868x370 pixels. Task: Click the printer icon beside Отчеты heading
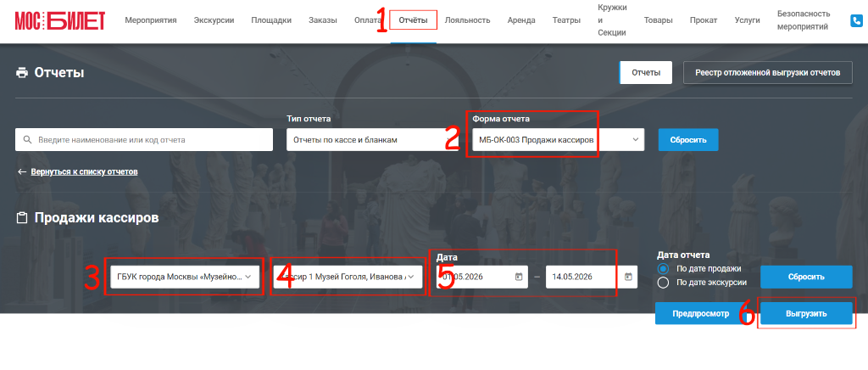[22, 73]
